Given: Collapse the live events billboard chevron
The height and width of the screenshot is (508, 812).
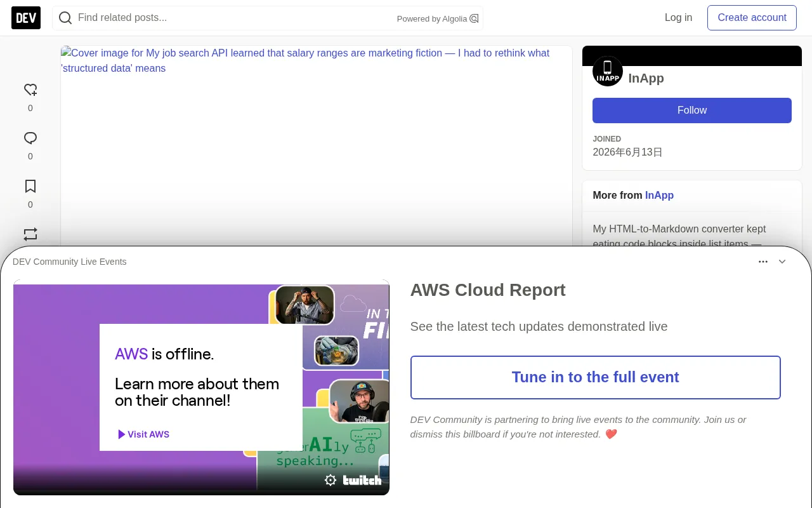Looking at the screenshot, I should point(782,262).
